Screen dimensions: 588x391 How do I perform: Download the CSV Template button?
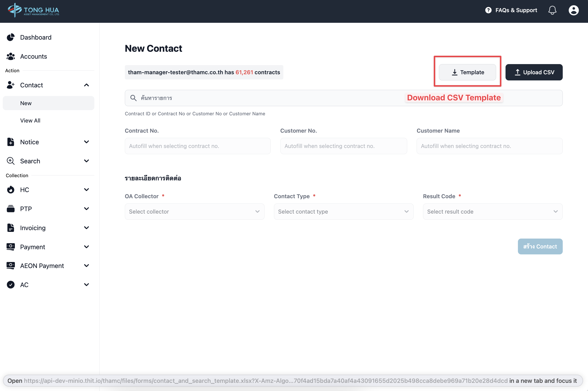tap(467, 72)
